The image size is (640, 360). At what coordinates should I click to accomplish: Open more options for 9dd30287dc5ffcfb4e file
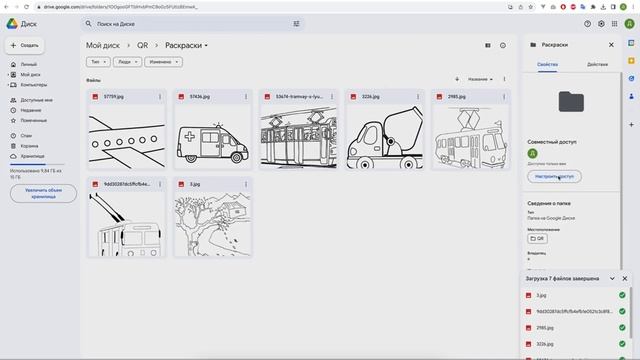[160, 184]
